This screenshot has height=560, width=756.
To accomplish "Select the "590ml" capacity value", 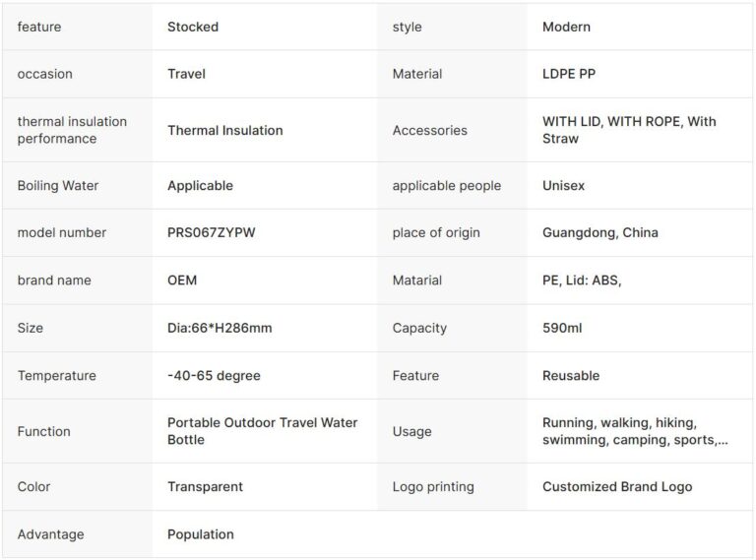I will (562, 328).
